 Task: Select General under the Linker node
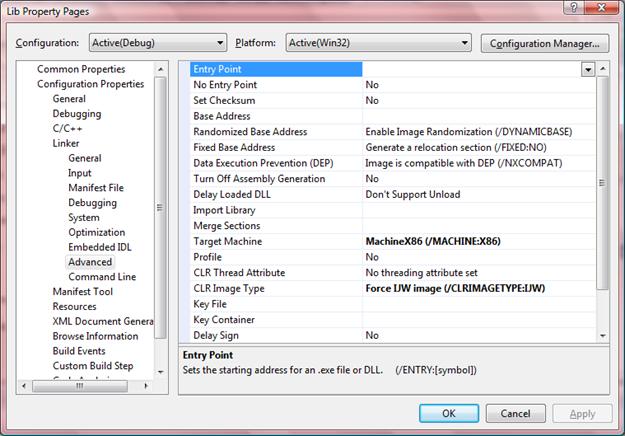pyautogui.click(x=85, y=158)
